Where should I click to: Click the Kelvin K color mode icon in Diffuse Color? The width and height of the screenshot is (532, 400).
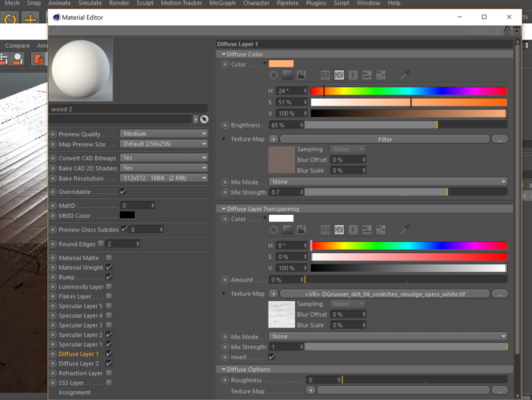[353, 75]
